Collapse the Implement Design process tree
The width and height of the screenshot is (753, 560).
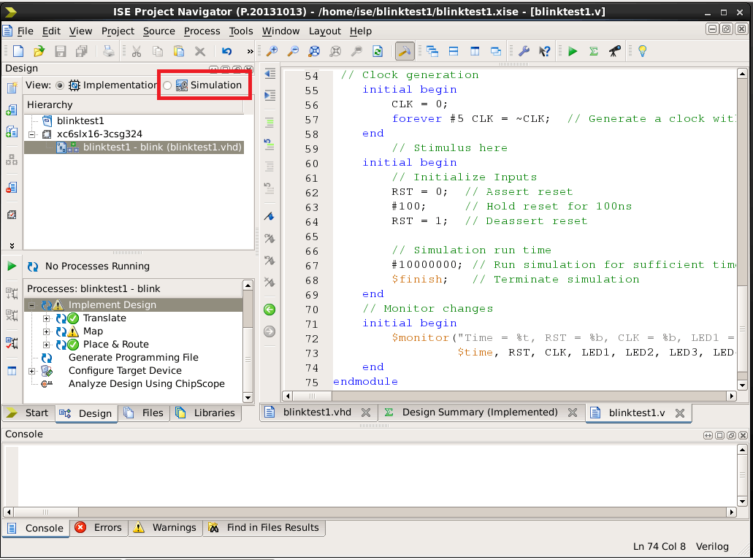tap(32, 305)
